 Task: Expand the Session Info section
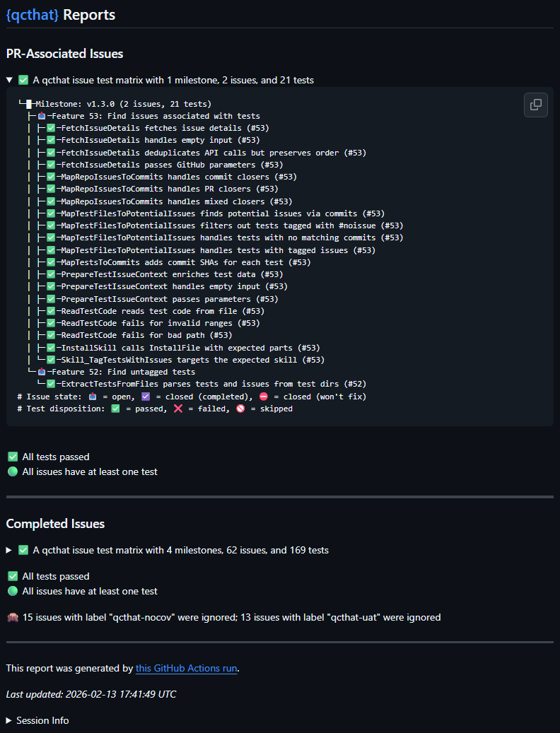(10, 720)
